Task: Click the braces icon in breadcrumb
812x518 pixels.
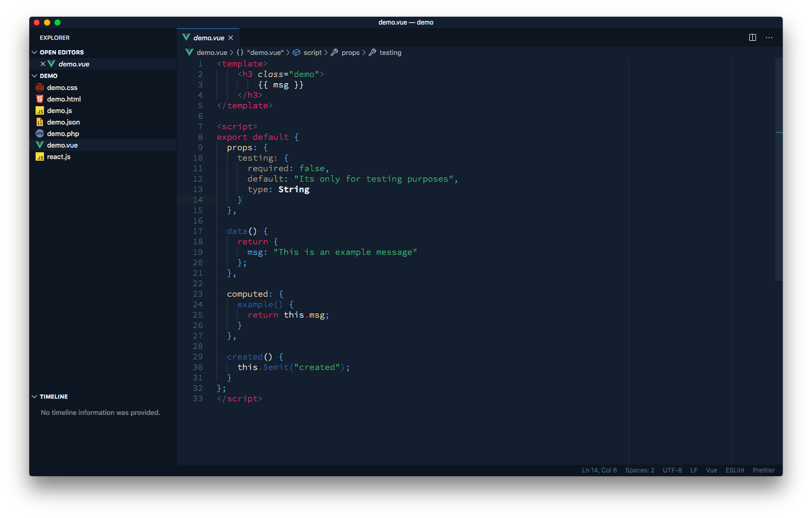Action: pyautogui.click(x=240, y=52)
